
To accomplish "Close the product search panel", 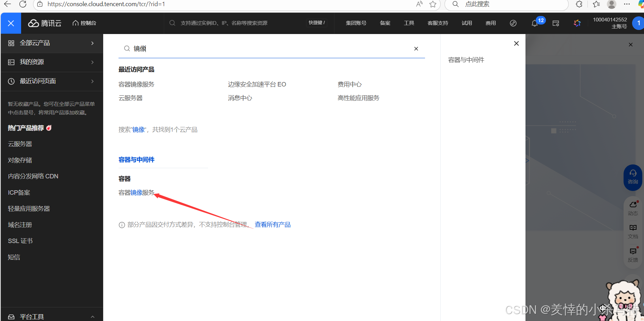I will [x=516, y=44].
